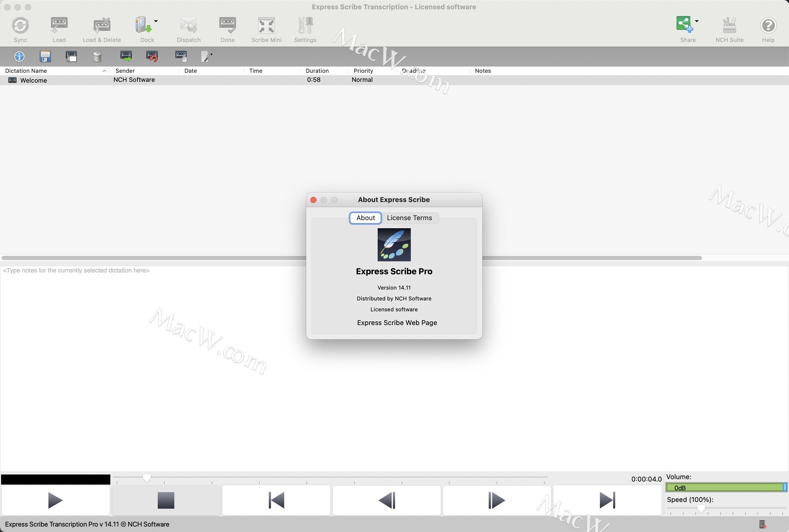Switch to the License Terms tab
Image resolution: width=789 pixels, height=532 pixels.
[x=409, y=218]
